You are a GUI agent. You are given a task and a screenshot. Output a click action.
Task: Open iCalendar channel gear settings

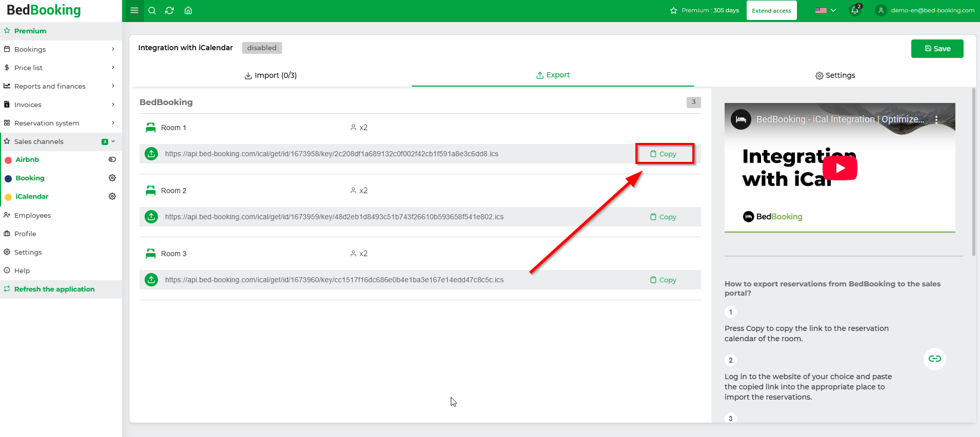point(112,196)
